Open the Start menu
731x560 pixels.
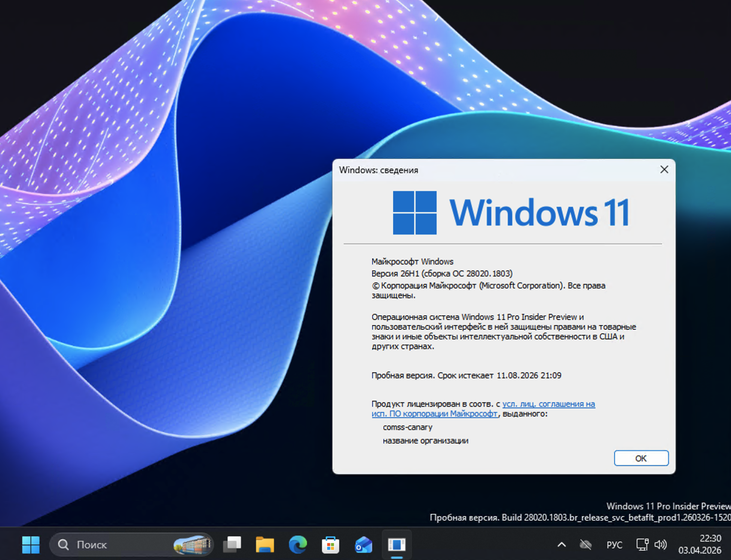click(31, 545)
